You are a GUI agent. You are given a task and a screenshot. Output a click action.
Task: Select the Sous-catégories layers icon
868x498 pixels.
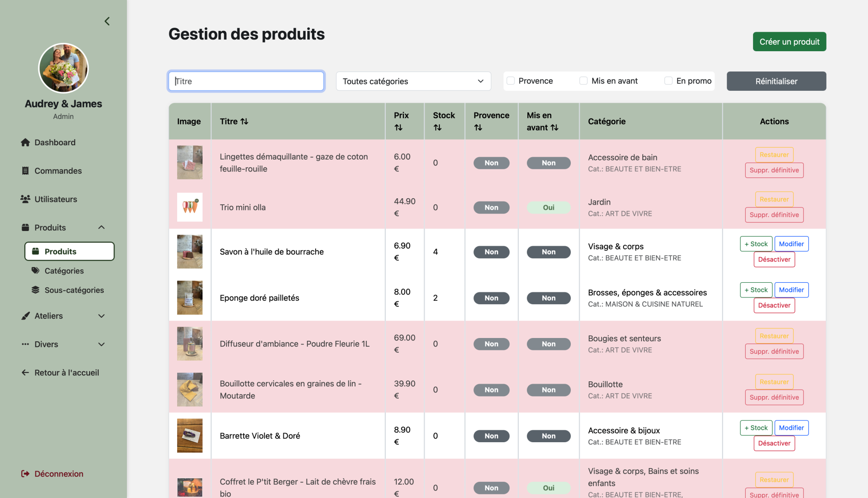coord(36,290)
